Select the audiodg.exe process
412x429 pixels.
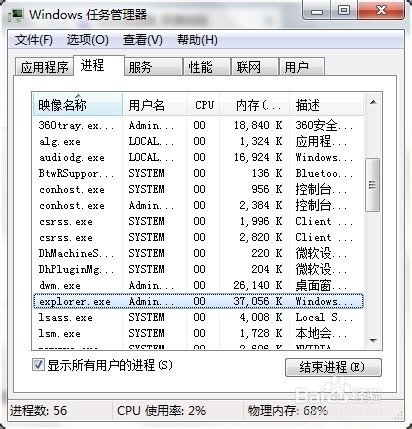198,157
